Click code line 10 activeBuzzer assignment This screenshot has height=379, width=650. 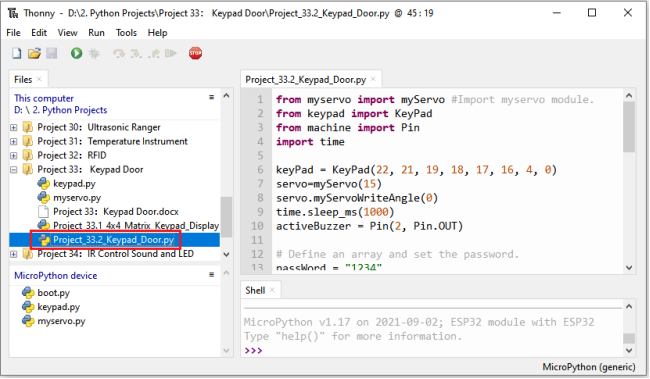(369, 226)
